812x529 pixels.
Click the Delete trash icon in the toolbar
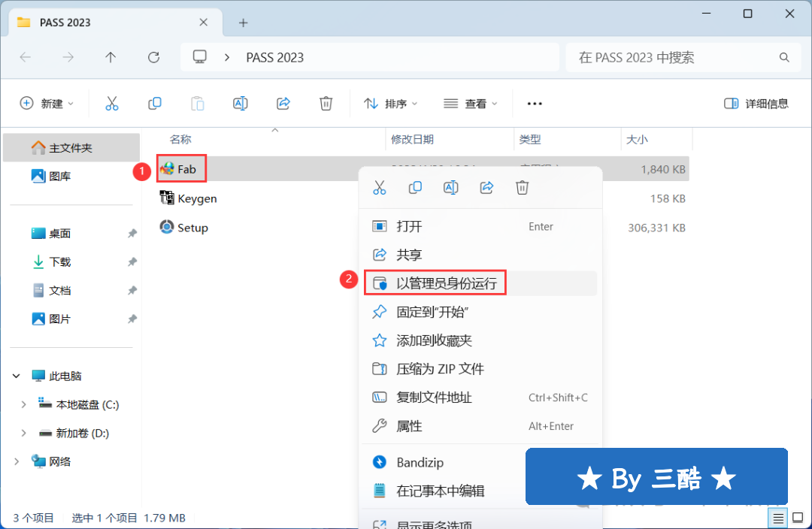326,104
